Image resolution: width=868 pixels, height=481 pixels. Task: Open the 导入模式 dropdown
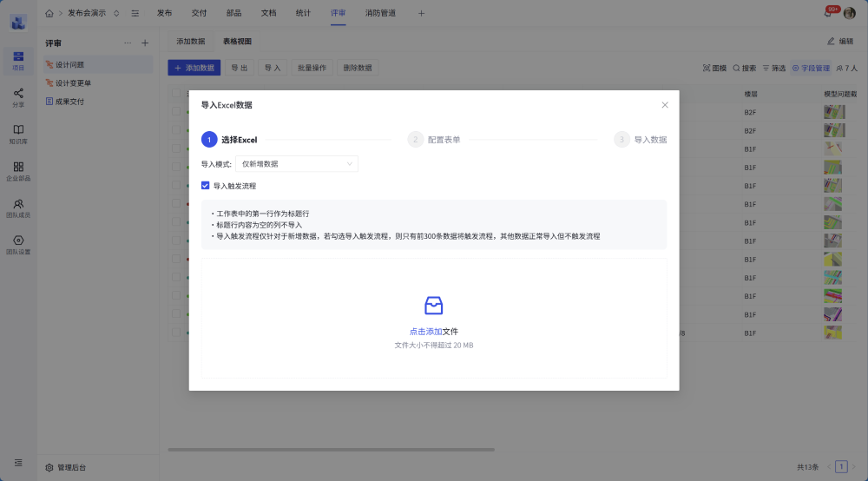tap(297, 163)
